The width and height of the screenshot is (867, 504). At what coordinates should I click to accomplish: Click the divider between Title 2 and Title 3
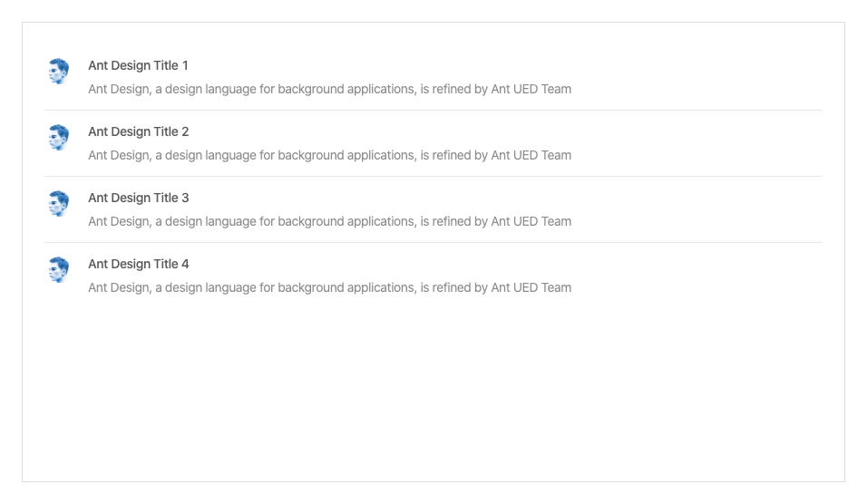433,176
